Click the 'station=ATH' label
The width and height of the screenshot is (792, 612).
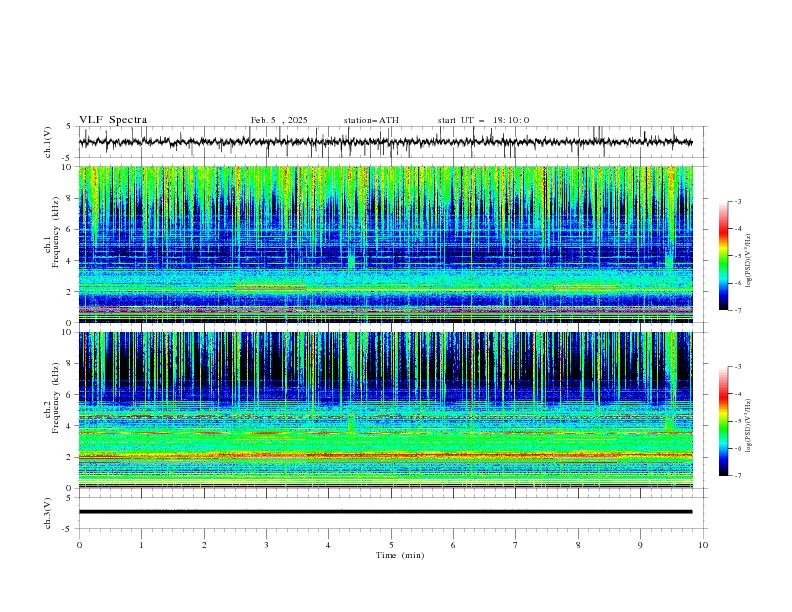click(371, 120)
